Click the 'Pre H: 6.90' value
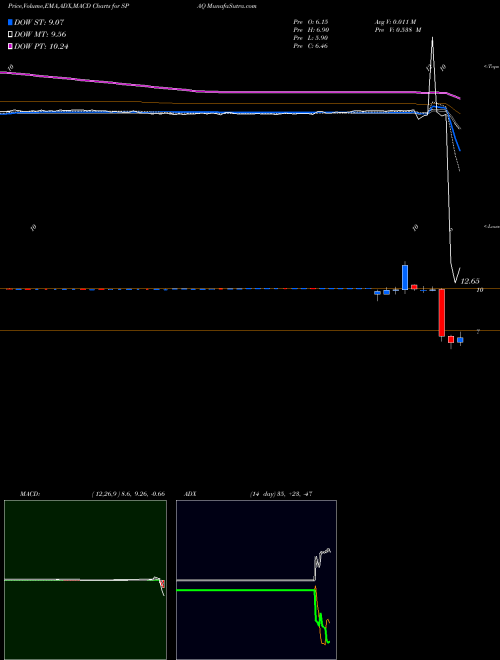Viewport: 500px width, 660px height. click(x=311, y=30)
